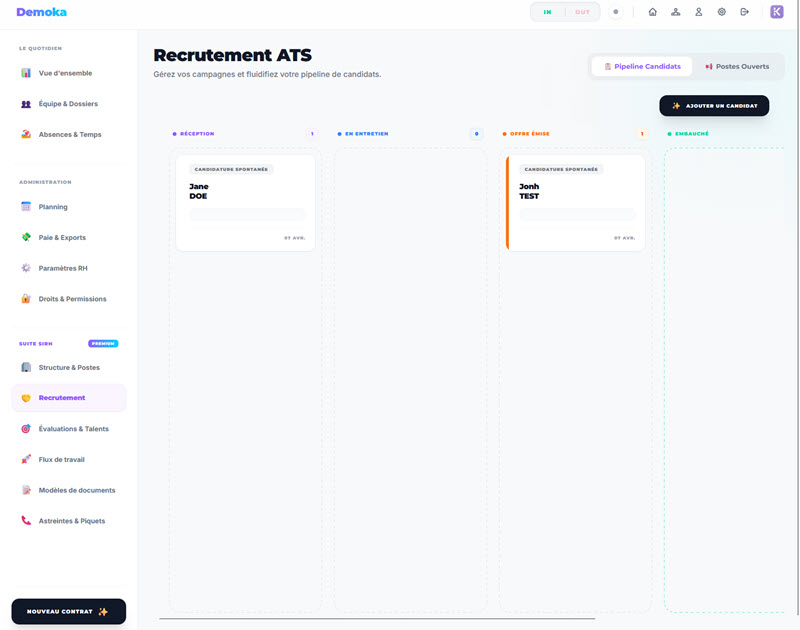Open Vue d'ensemble from the sidebar
This screenshot has width=800, height=630.
[x=64, y=73]
